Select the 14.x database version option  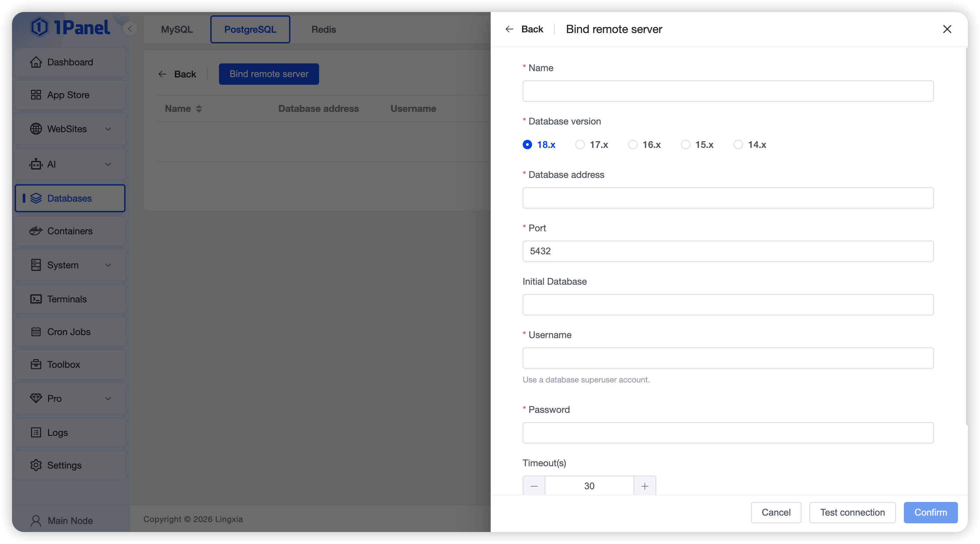click(x=738, y=145)
